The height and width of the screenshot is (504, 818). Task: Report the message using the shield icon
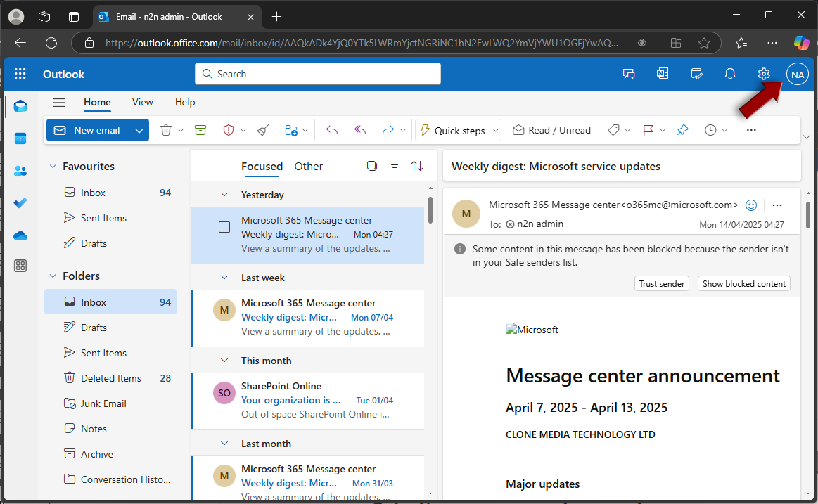(x=229, y=130)
